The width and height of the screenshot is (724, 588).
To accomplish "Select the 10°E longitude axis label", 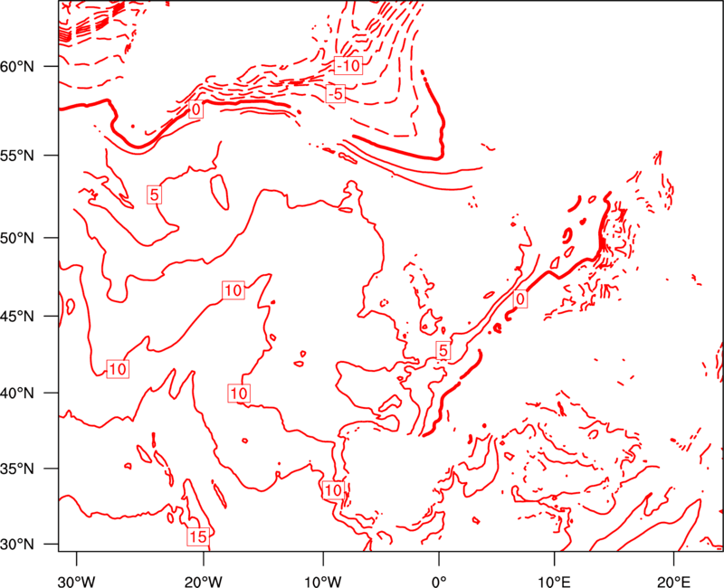I will click(x=554, y=581).
